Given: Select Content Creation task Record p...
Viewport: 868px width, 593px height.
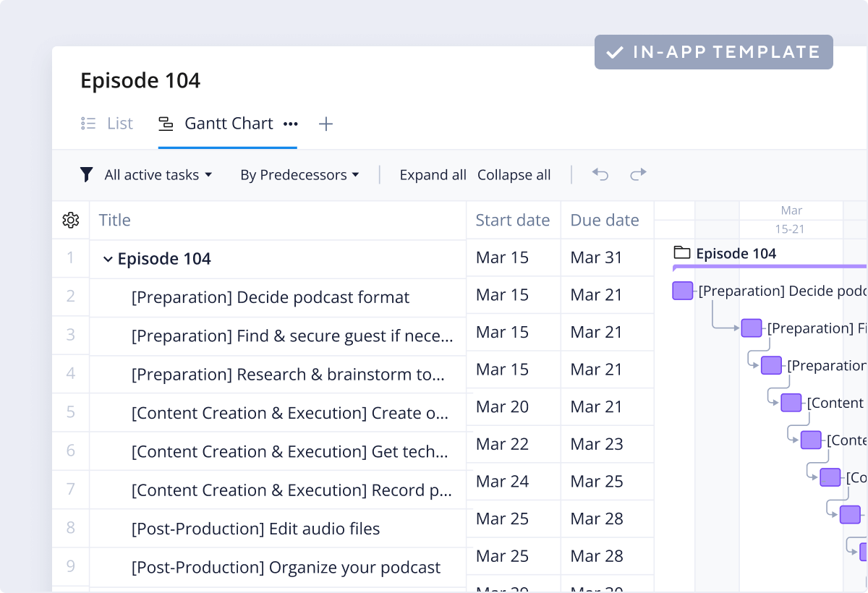Looking at the screenshot, I should click(x=292, y=490).
